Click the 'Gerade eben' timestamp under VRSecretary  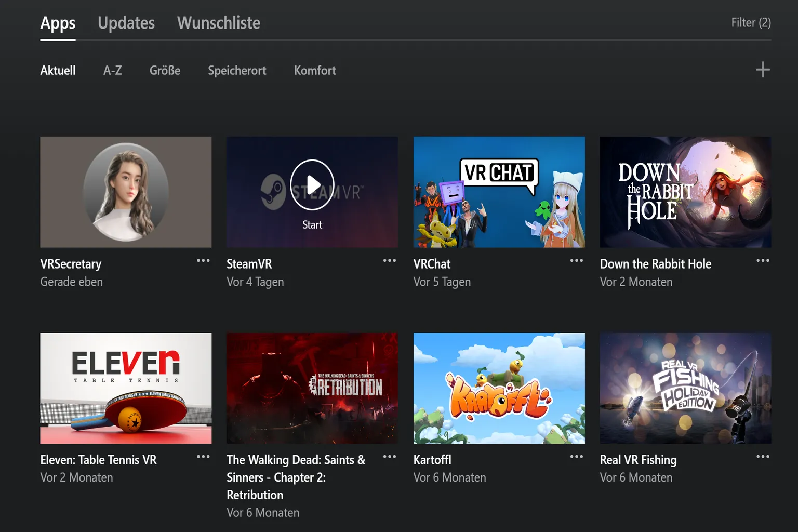tap(71, 282)
